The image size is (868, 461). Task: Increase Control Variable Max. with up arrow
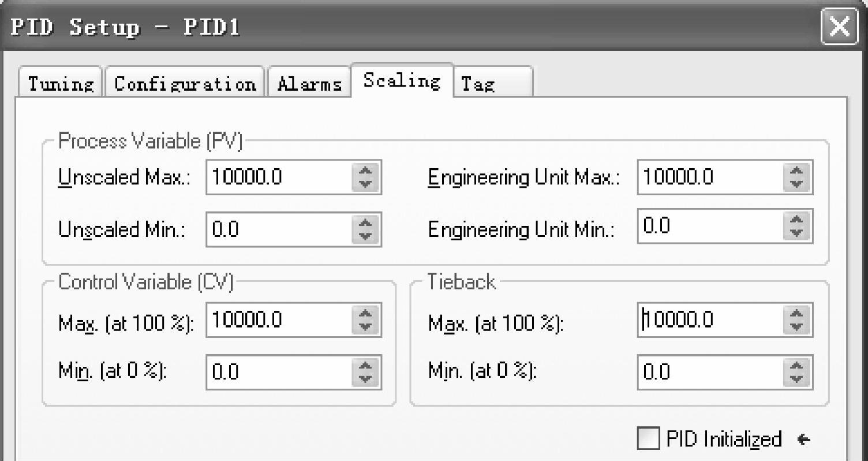tap(364, 313)
